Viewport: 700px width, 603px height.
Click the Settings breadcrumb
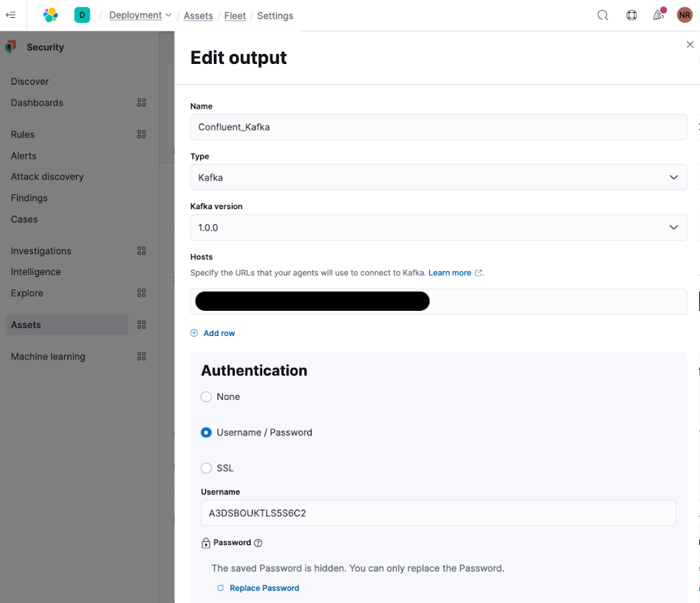click(x=275, y=16)
